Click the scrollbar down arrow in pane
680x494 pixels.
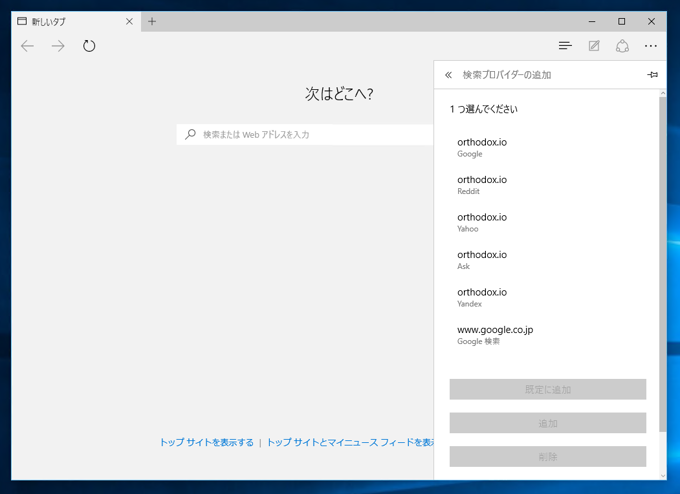point(663,476)
